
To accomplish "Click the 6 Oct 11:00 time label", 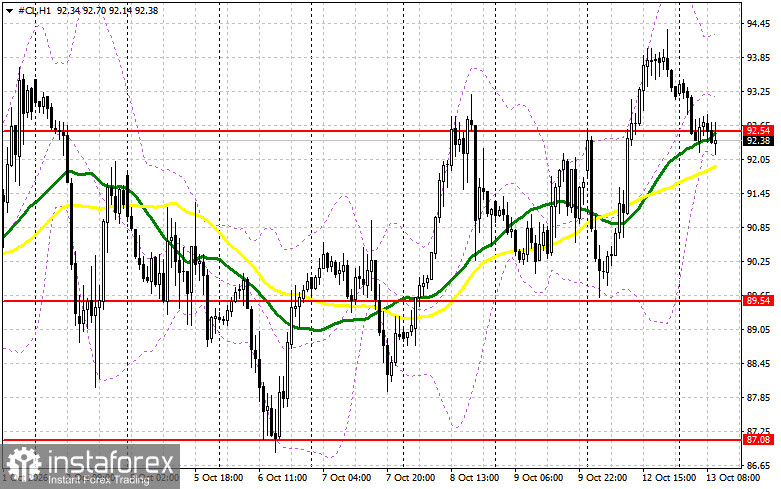I will (x=282, y=478).
